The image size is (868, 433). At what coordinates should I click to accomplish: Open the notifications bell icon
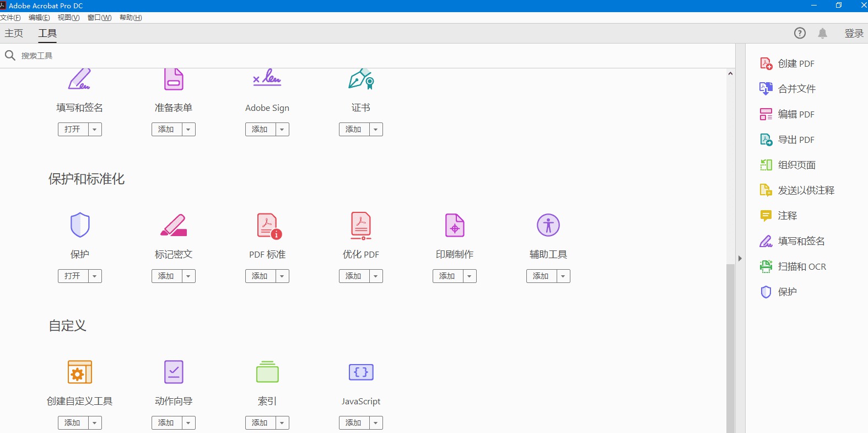click(x=822, y=33)
